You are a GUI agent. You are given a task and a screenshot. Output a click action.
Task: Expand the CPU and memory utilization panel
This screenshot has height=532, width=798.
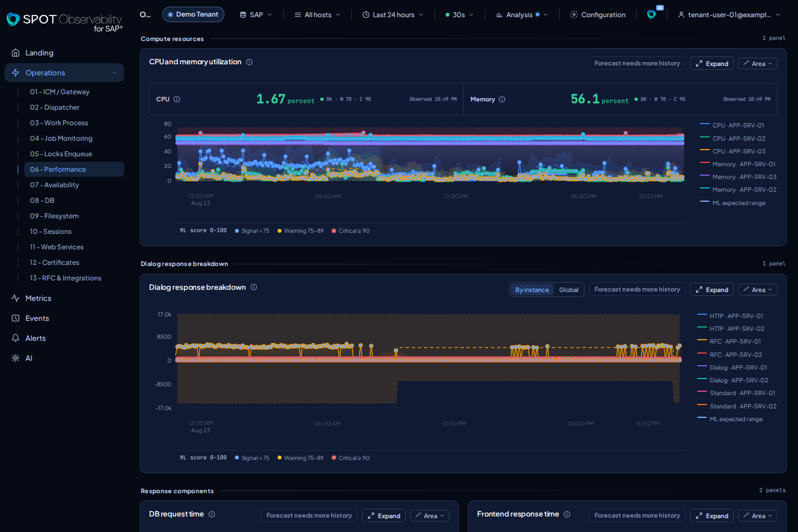(x=712, y=64)
